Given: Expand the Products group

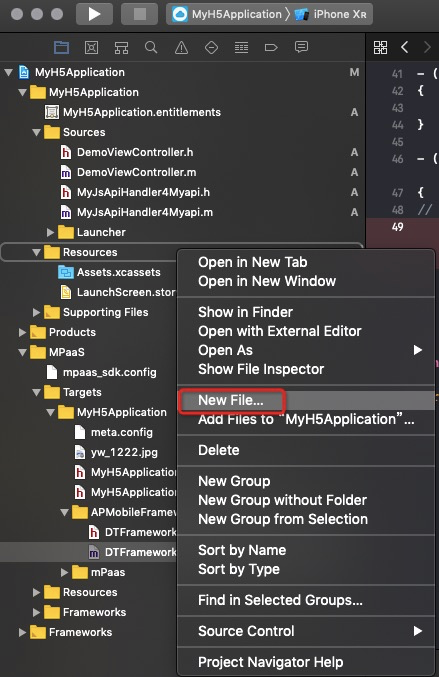Looking at the screenshot, I should pyautogui.click(x=22, y=332).
